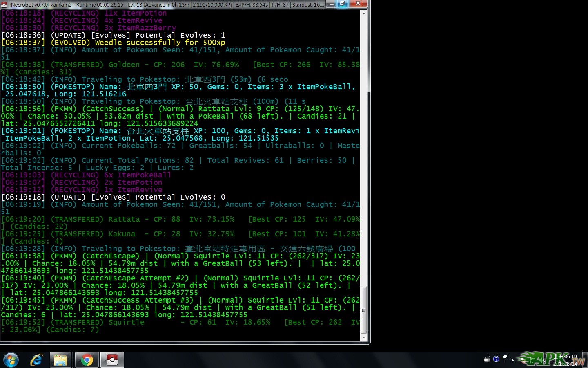Click the console scrollbar down arrow
Screen dimensions: 588x368
tap(364, 338)
